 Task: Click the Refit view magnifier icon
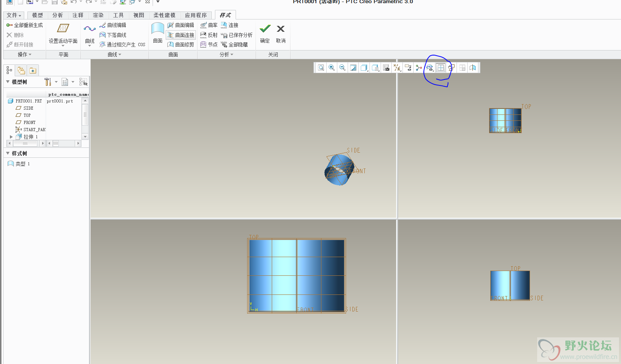(321, 68)
